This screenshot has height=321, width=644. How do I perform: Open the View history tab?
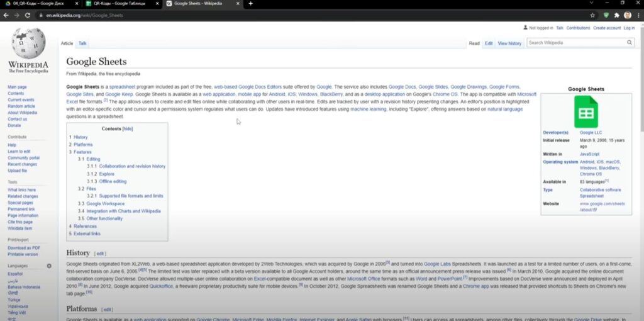click(509, 43)
